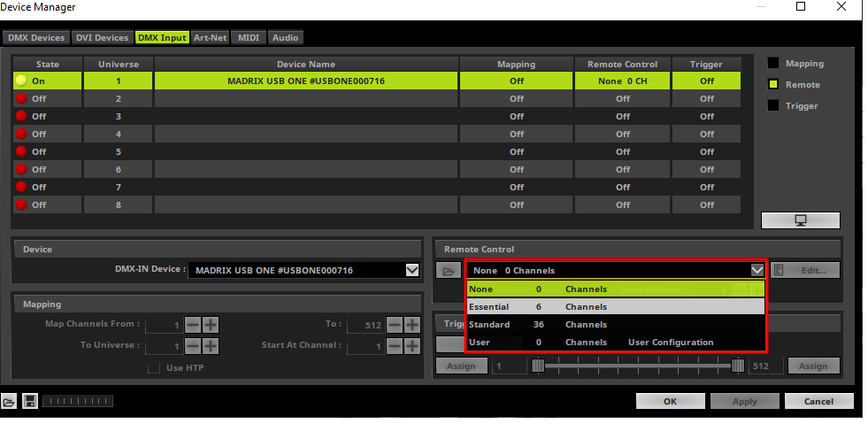Click the Edit... button
Screen dimensions: 868x424
[x=805, y=271]
